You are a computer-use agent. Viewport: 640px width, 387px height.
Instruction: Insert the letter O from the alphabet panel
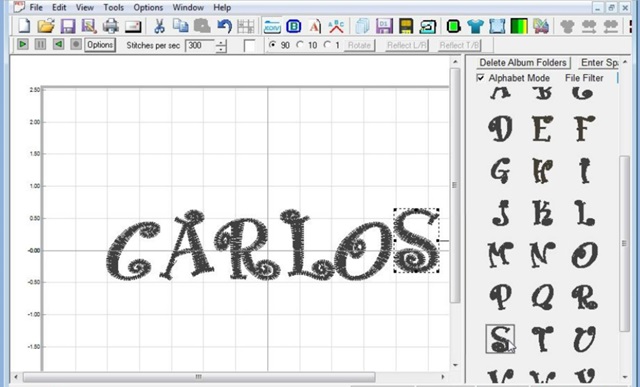(584, 255)
